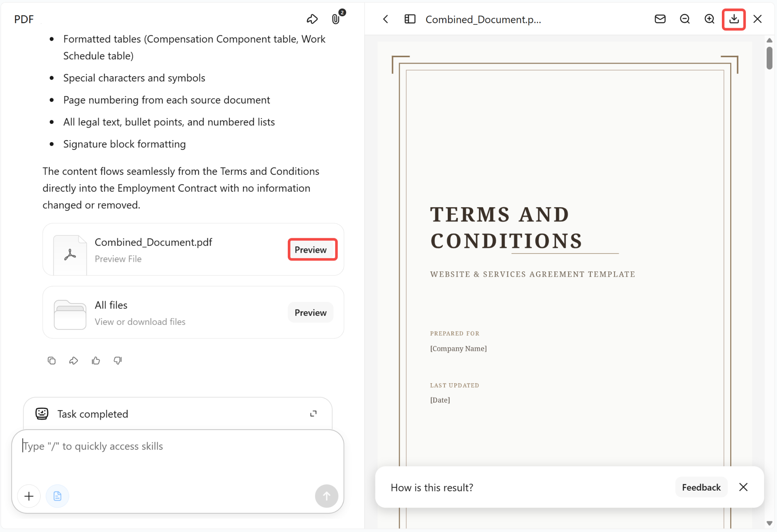777x532 pixels.
Task: Click the PDF file icon on Combined_Document card
Action: (x=70, y=254)
